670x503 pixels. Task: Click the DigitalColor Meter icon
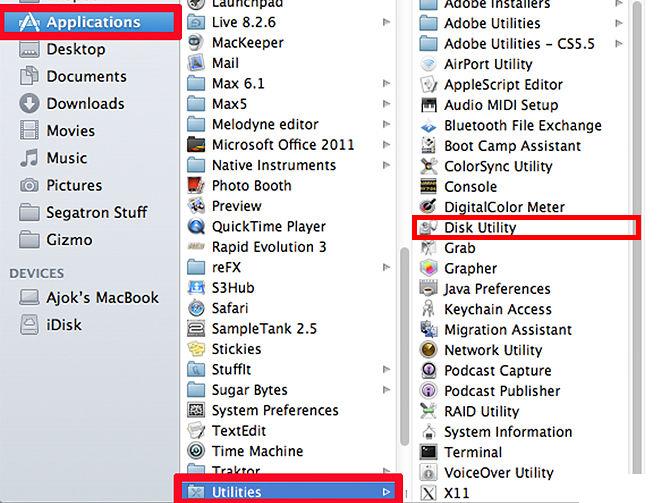pos(428,207)
